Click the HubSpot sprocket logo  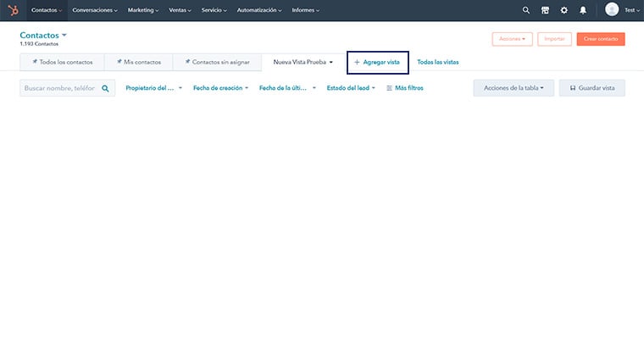13,10
